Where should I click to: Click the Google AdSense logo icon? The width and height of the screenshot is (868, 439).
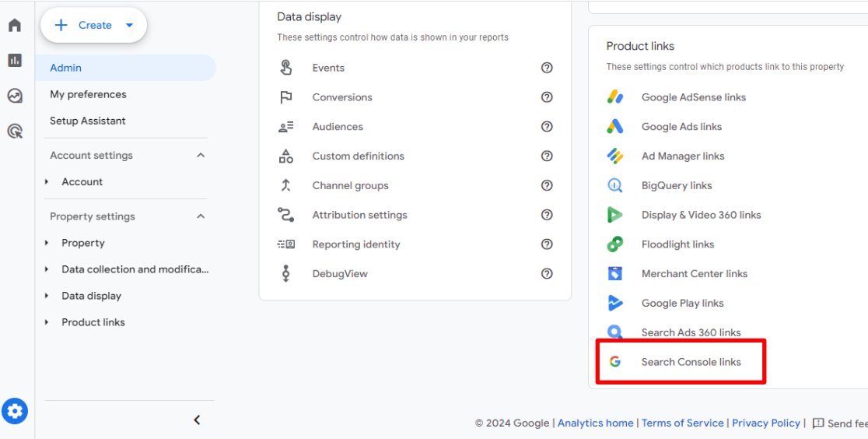[615, 97]
